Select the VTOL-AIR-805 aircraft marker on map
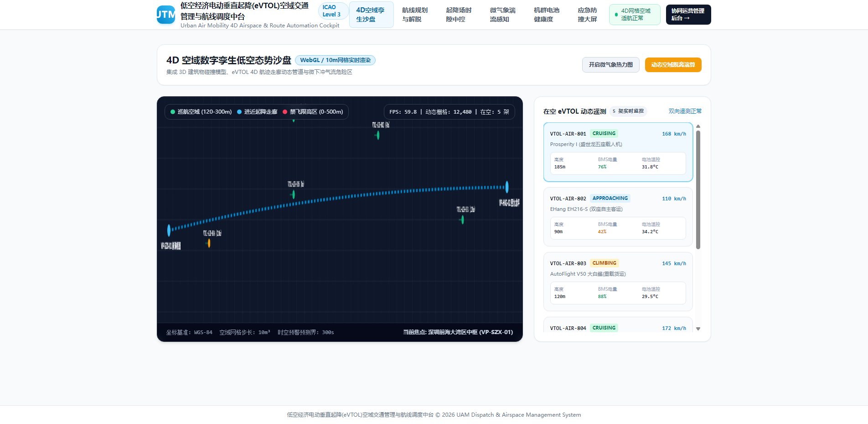Image resolution: width=868 pixels, height=424 pixels. click(294, 194)
